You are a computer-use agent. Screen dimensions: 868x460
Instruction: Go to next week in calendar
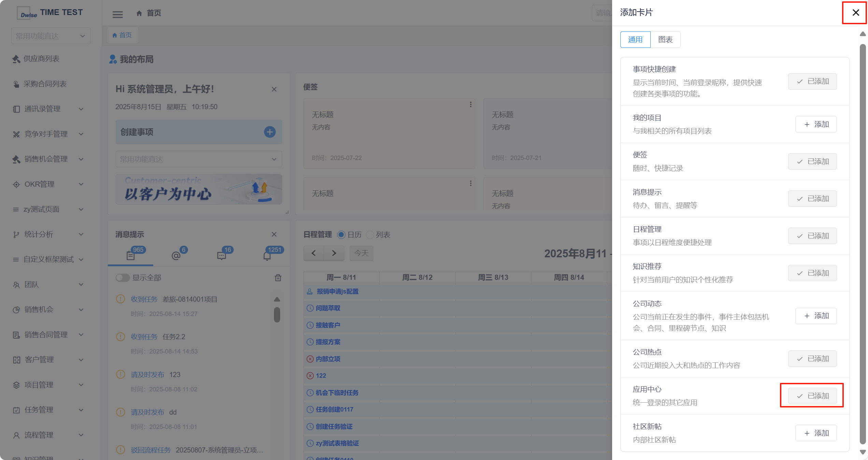pos(334,253)
